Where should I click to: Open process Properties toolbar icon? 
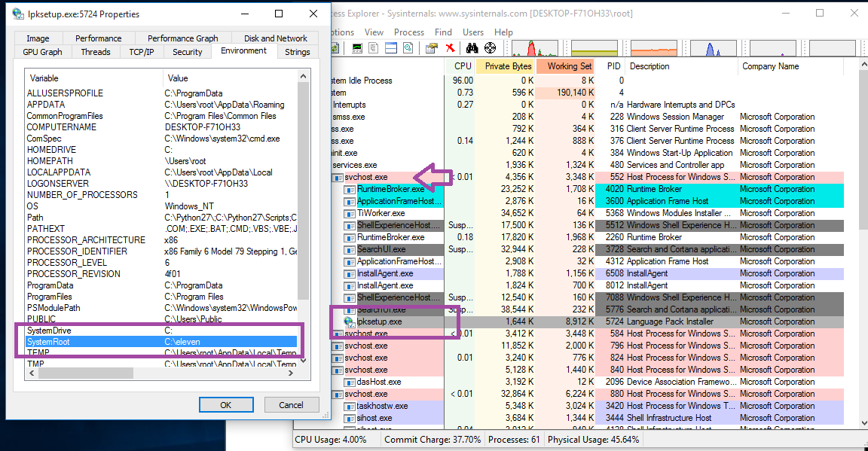[432, 48]
